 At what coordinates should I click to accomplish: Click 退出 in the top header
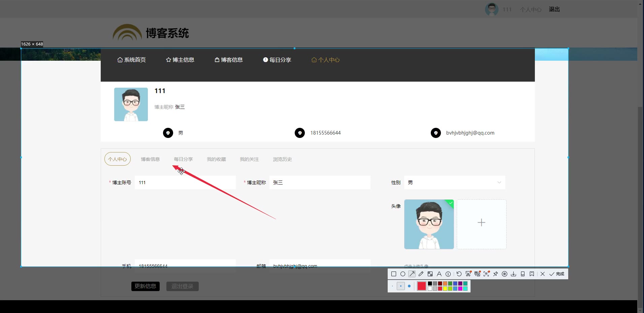tap(554, 9)
